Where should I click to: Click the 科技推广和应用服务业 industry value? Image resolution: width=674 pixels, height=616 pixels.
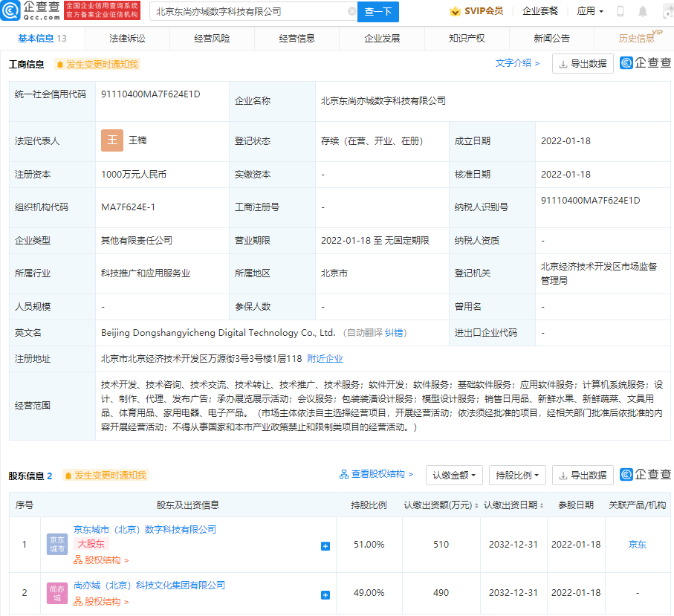coord(146,273)
